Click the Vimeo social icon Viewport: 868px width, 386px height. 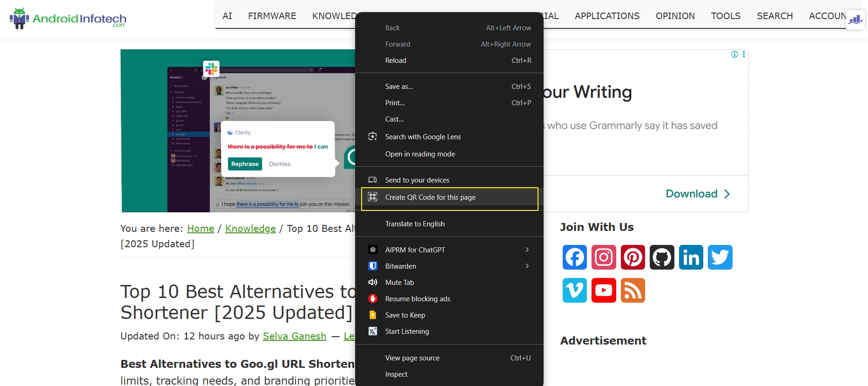pos(574,290)
